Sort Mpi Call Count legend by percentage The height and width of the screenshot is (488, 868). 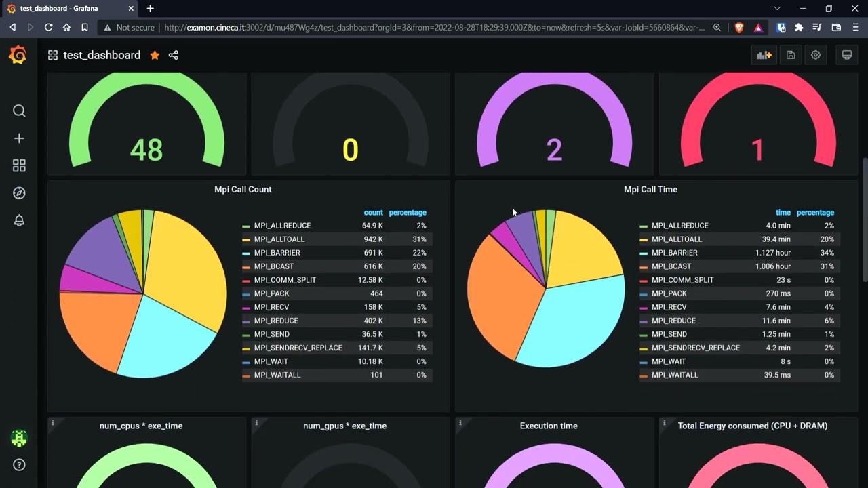coord(408,213)
